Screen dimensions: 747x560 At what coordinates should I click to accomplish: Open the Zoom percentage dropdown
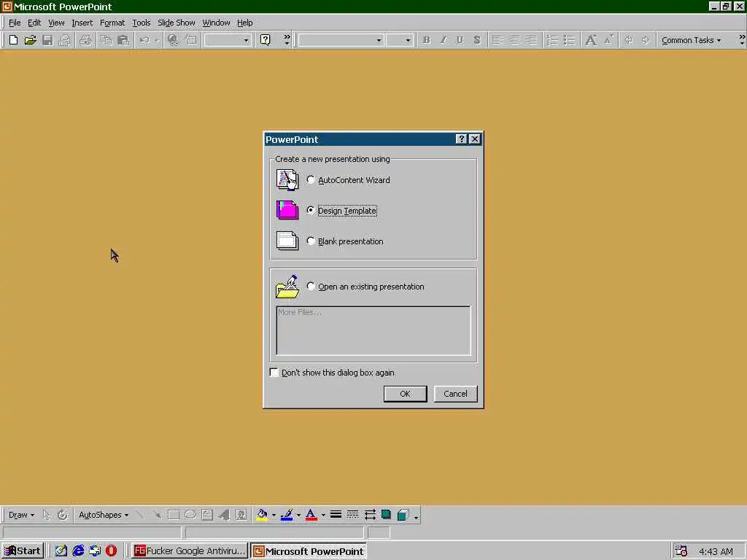pos(246,41)
